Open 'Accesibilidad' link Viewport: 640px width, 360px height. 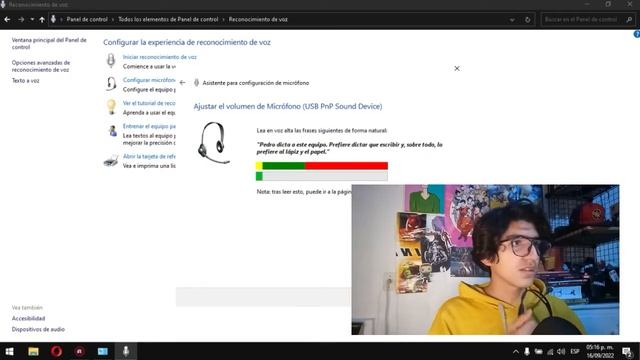tap(28, 318)
